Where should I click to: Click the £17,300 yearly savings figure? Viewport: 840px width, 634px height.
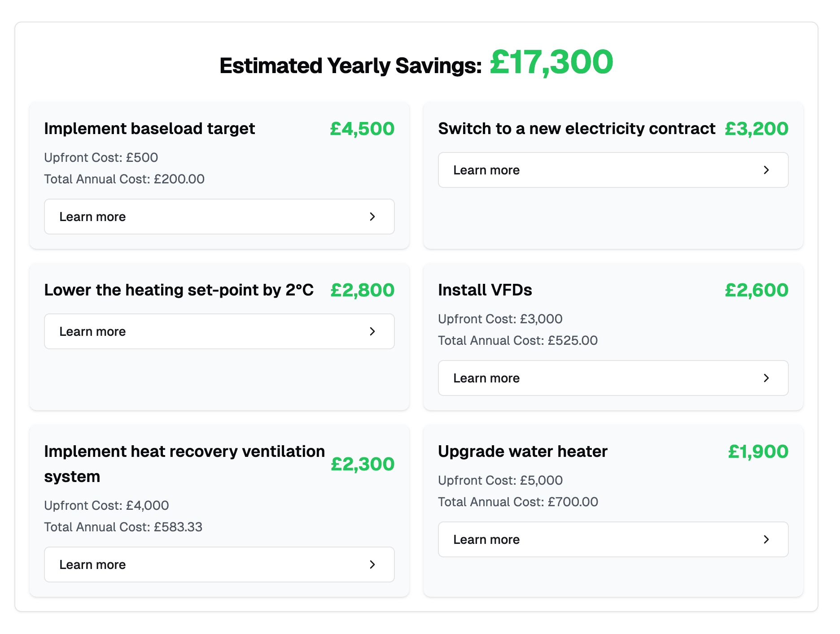coord(551,63)
